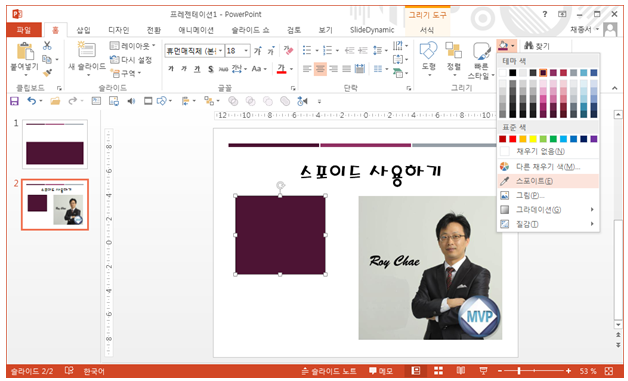This screenshot has height=381, width=628.
Task: Open the font name combo box (휴먼매직체)
Action: 194,51
